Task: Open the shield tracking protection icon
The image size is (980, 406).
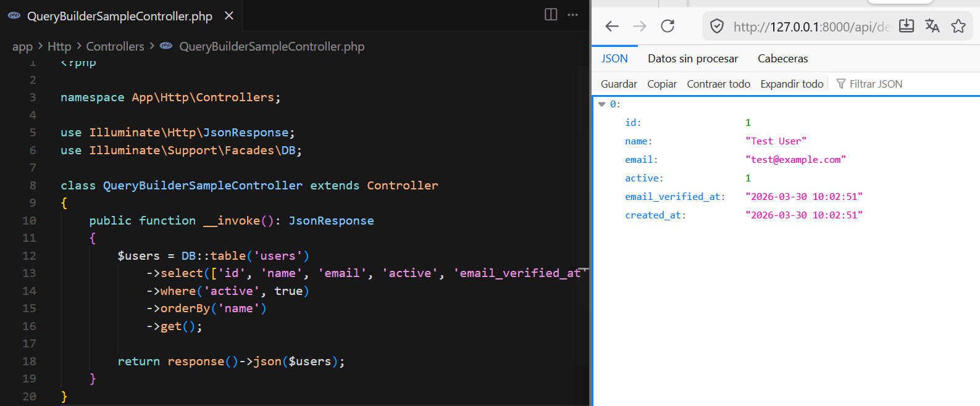Action: (717, 27)
